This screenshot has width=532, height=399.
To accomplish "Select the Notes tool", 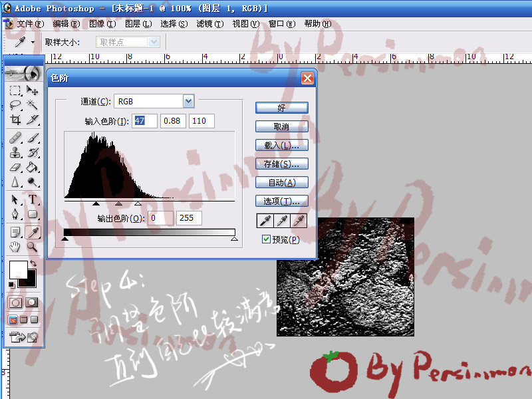I will [15, 232].
